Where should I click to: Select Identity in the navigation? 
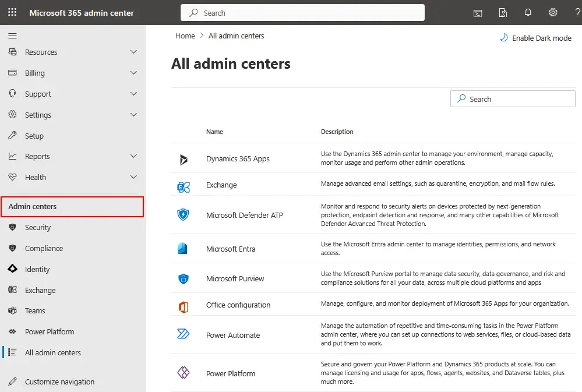point(37,269)
